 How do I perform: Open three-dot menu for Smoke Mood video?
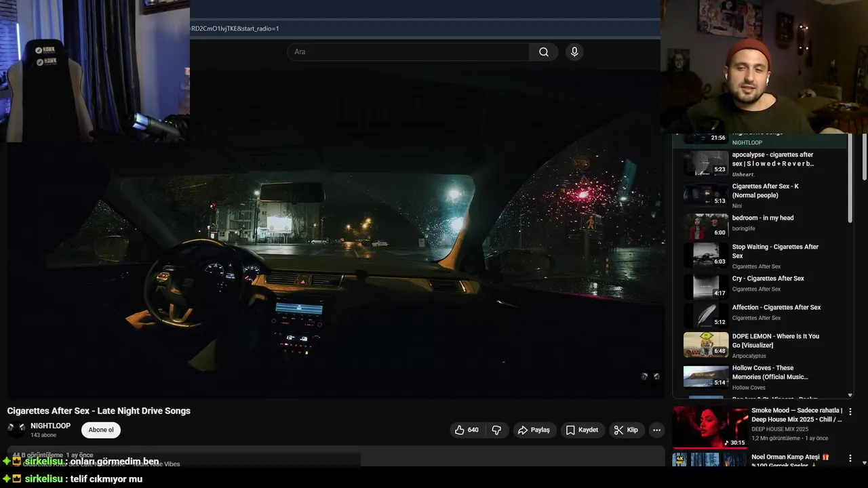point(850,411)
